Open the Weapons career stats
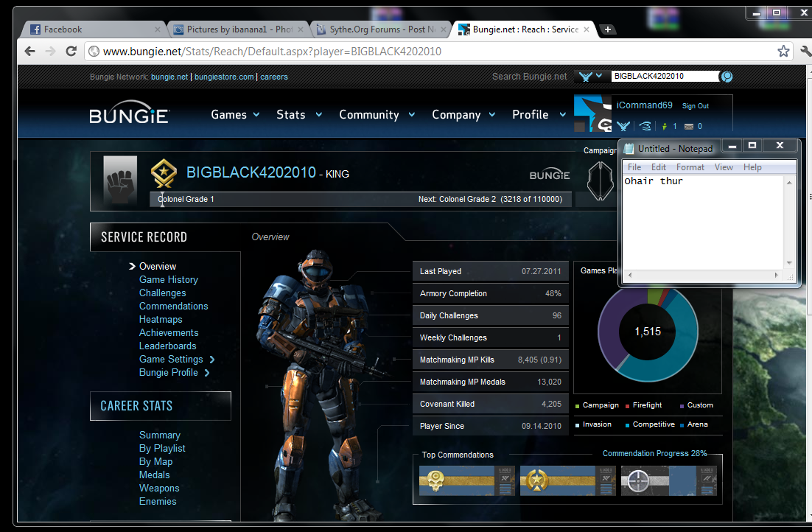Viewport: 812px width, 532px height. [159, 488]
